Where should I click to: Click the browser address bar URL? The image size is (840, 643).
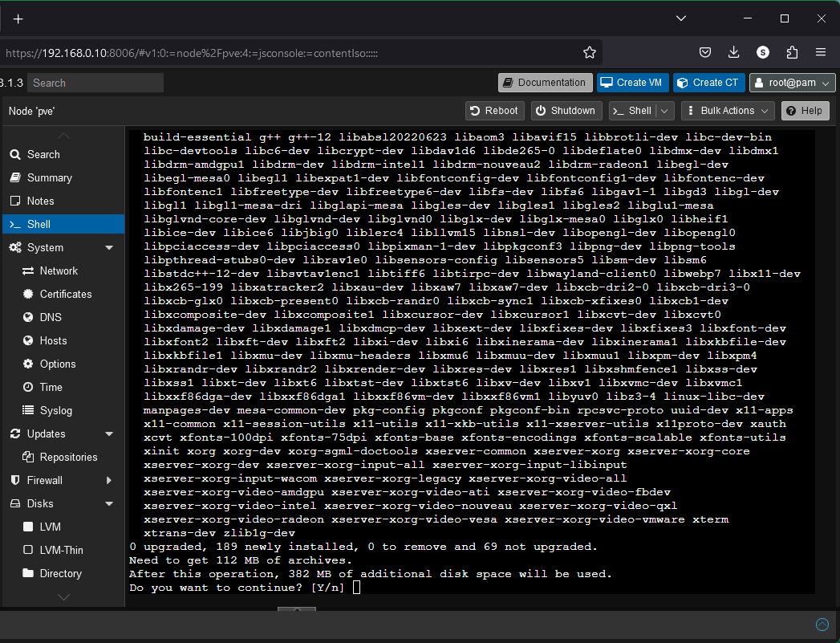coord(192,53)
